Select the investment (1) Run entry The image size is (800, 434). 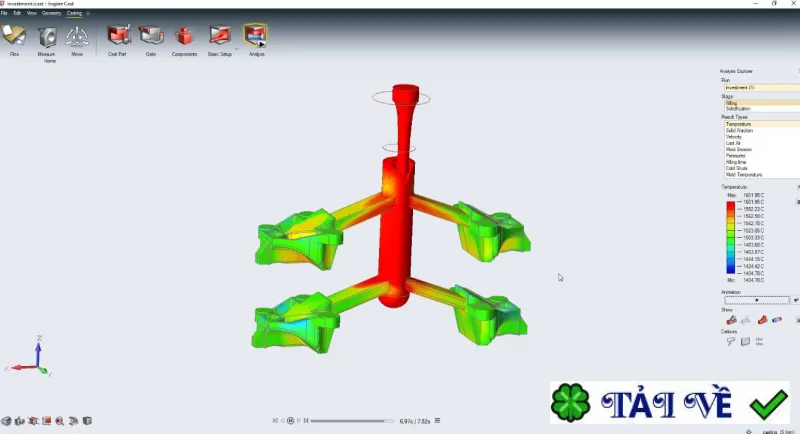coord(761,88)
